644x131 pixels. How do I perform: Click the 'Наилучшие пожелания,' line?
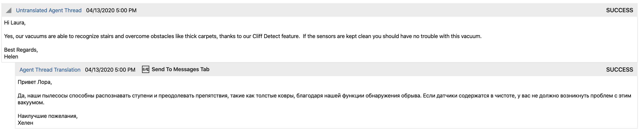tap(47, 116)
